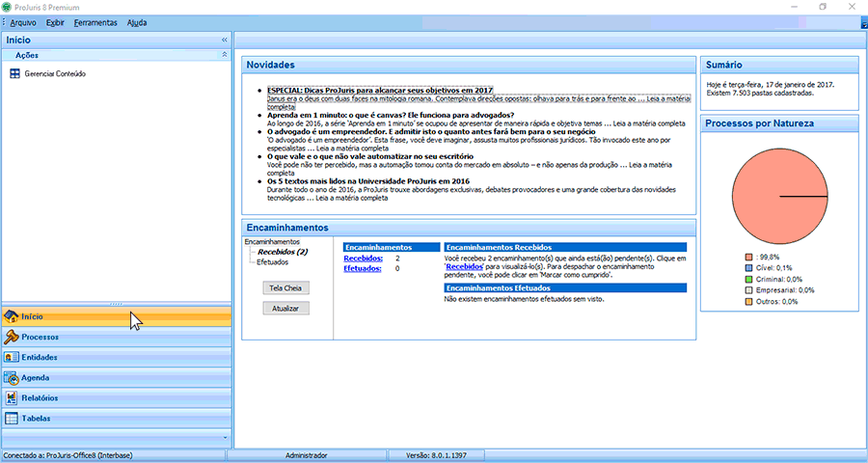Open the Relatórios section
The image size is (868, 463).
pyautogui.click(x=117, y=397)
